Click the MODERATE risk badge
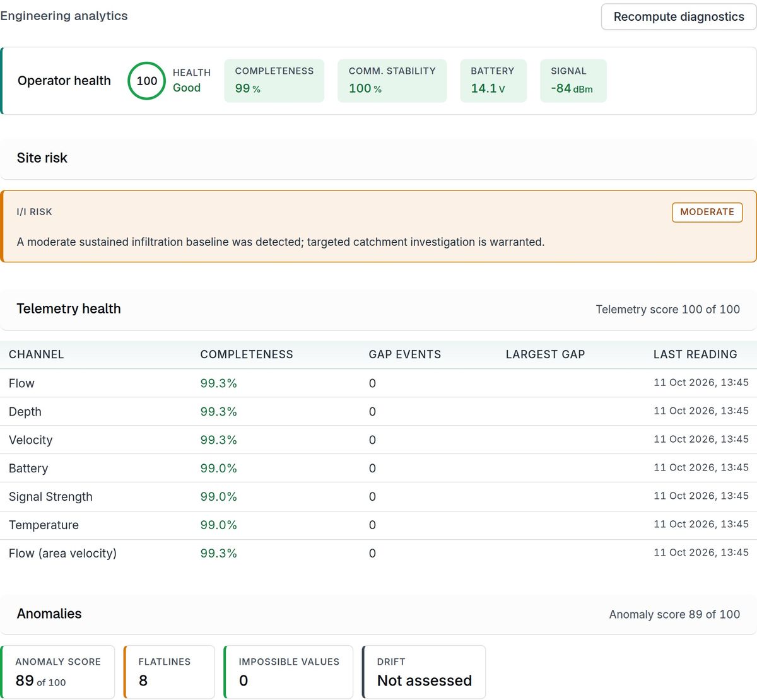Image resolution: width=757 pixels, height=700 pixels. [707, 212]
